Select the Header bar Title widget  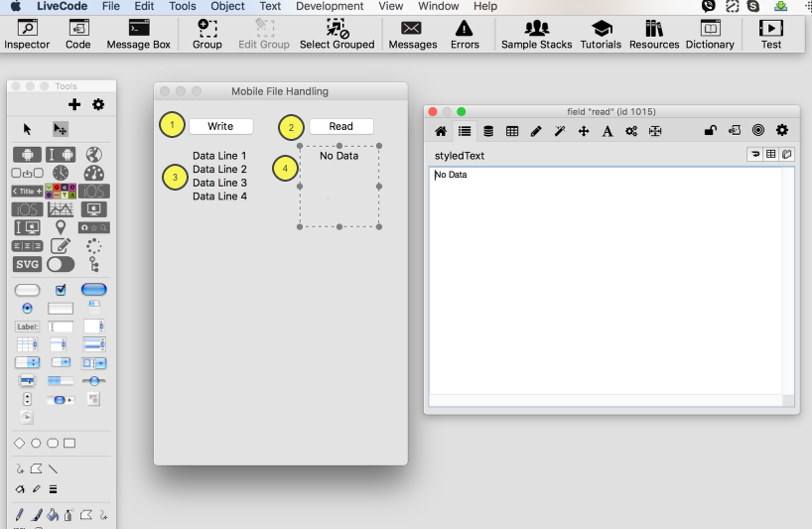click(x=28, y=191)
